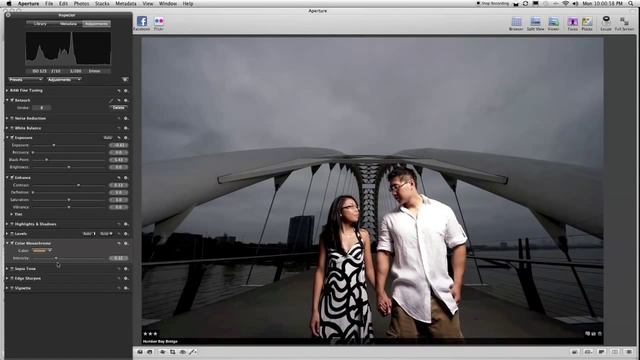
Task: Click the Wi-Fi status icon in menu bar
Action: click(x=566, y=3)
